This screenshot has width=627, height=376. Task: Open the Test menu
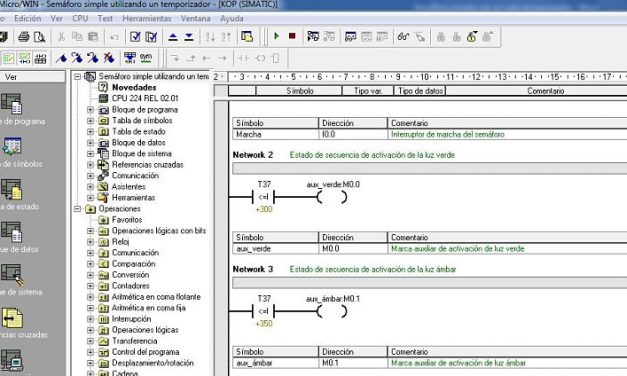click(105, 18)
